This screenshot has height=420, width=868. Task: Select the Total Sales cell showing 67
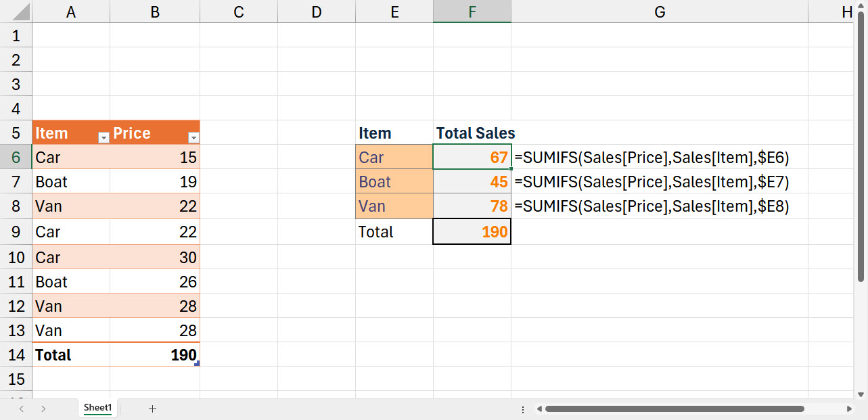coord(472,158)
